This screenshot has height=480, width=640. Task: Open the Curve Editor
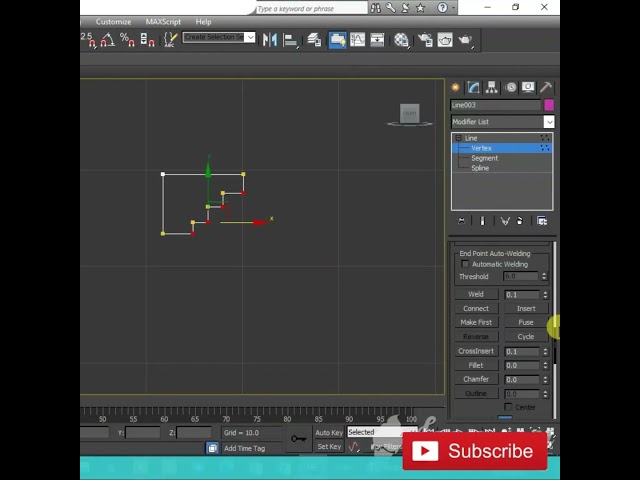coord(358,40)
